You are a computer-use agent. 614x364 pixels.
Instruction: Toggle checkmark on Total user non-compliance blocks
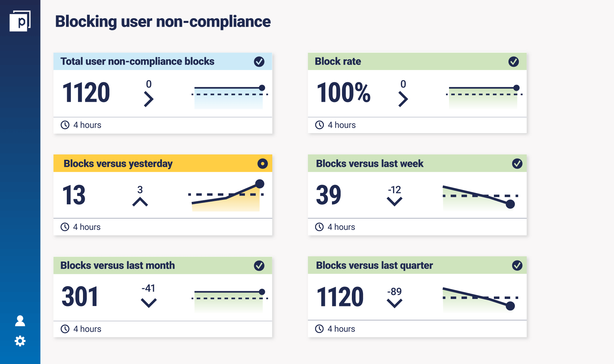[259, 62]
